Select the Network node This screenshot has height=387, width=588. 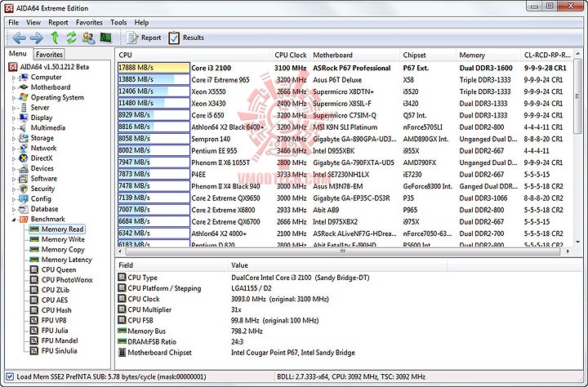click(x=43, y=148)
